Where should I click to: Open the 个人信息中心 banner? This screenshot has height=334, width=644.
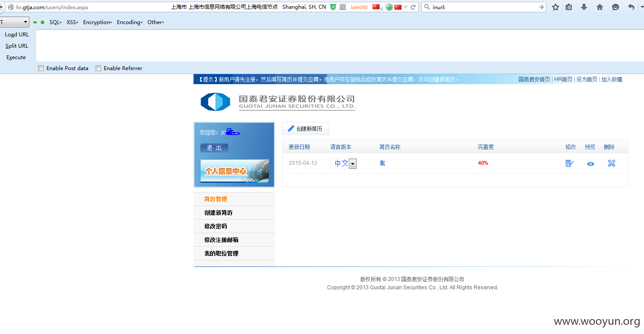pos(234,171)
